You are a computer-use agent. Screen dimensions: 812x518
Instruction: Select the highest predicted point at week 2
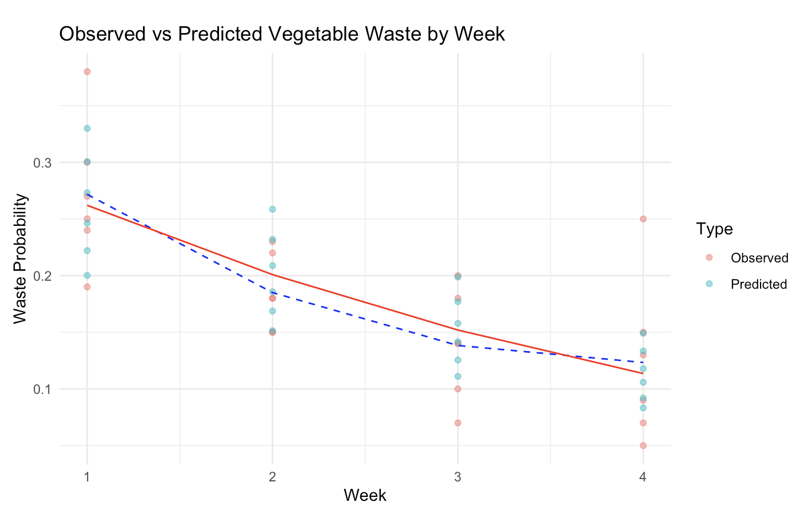click(272, 209)
